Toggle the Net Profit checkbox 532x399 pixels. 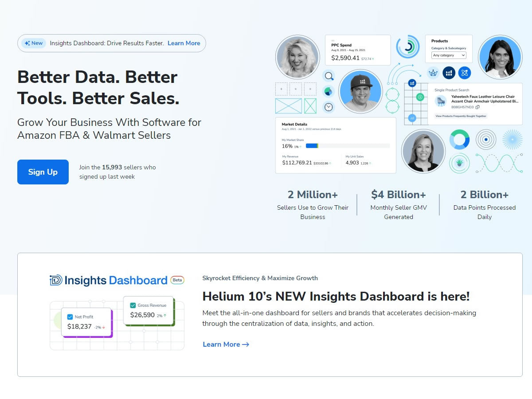pyautogui.click(x=70, y=317)
